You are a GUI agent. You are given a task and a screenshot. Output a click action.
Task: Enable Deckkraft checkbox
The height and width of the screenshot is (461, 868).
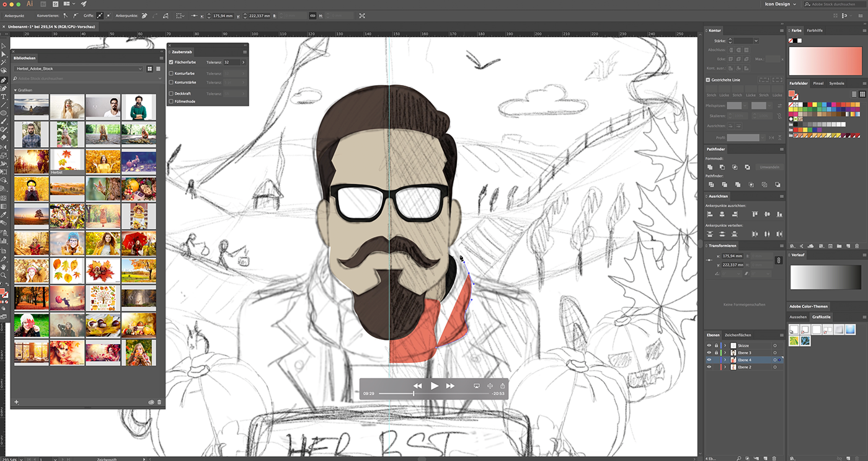(x=171, y=94)
